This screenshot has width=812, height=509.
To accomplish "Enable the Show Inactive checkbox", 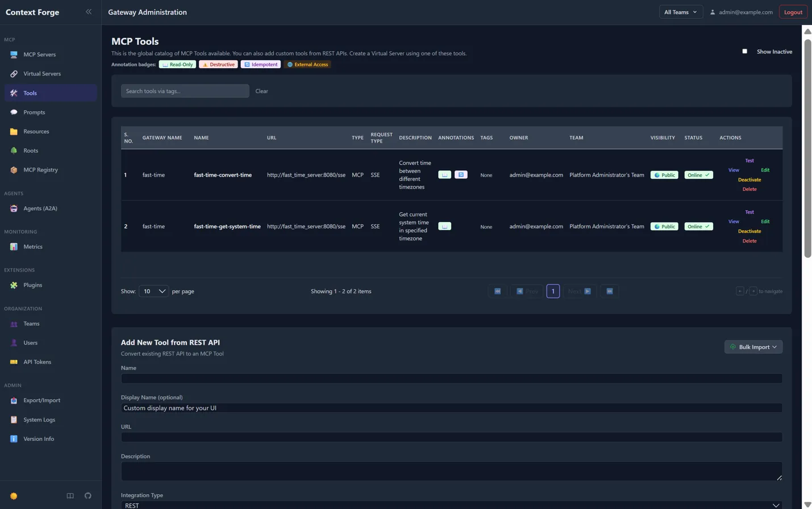I will click(x=744, y=51).
